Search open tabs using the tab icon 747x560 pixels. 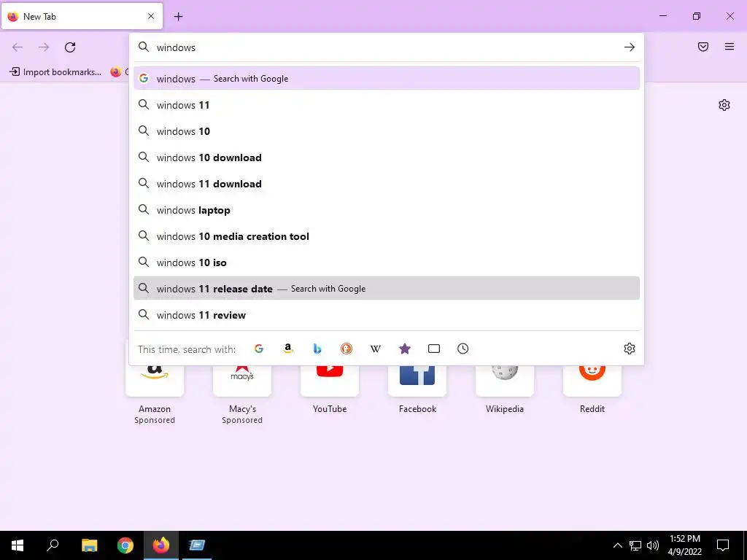(x=434, y=349)
